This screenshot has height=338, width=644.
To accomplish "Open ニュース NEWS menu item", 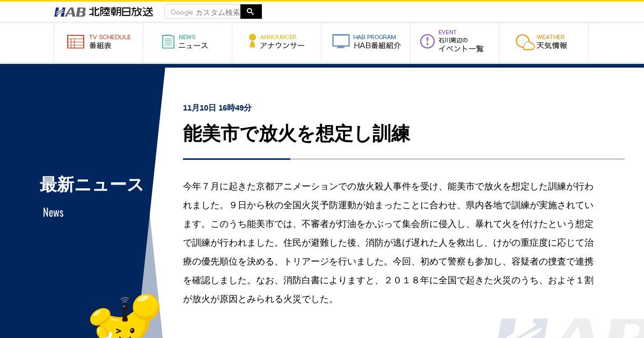I will point(188,42).
